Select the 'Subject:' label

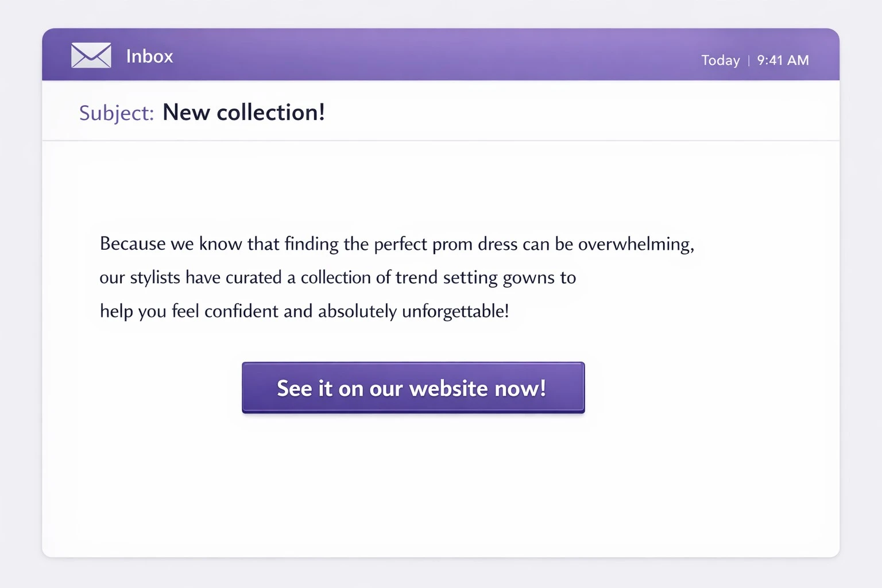[x=117, y=113]
